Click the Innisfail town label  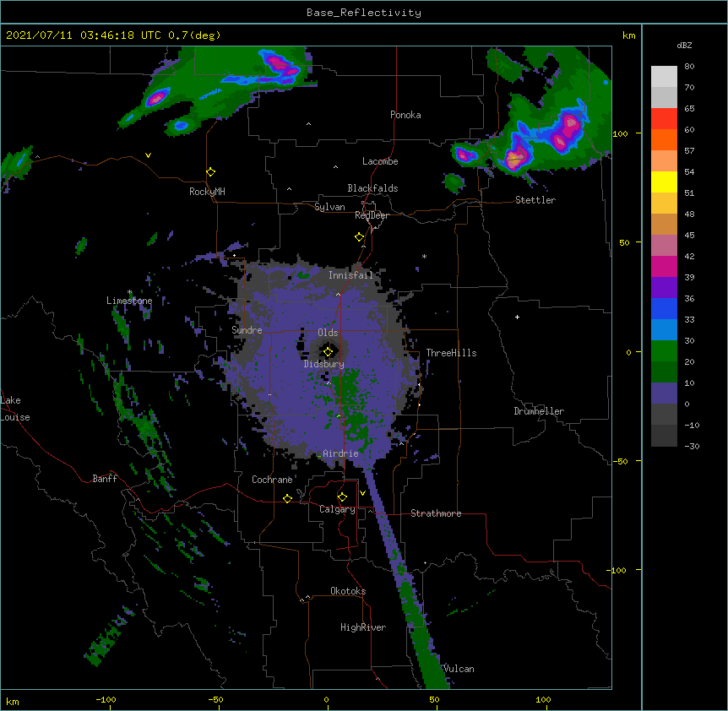(350, 275)
